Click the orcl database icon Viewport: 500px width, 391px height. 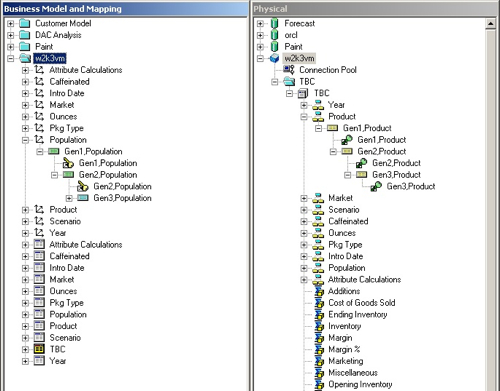[274, 35]
